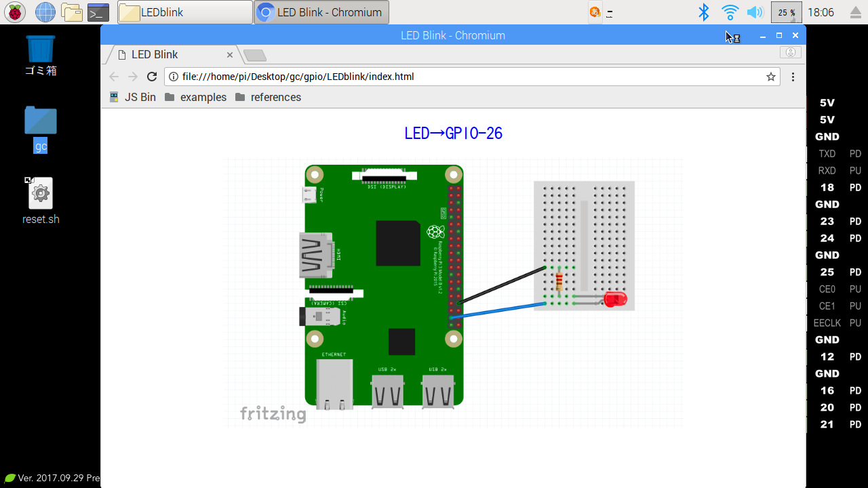Viewport: 868px width, 488px height.
Task: Open the file manager from taskbar
Action: click(72, 12)
